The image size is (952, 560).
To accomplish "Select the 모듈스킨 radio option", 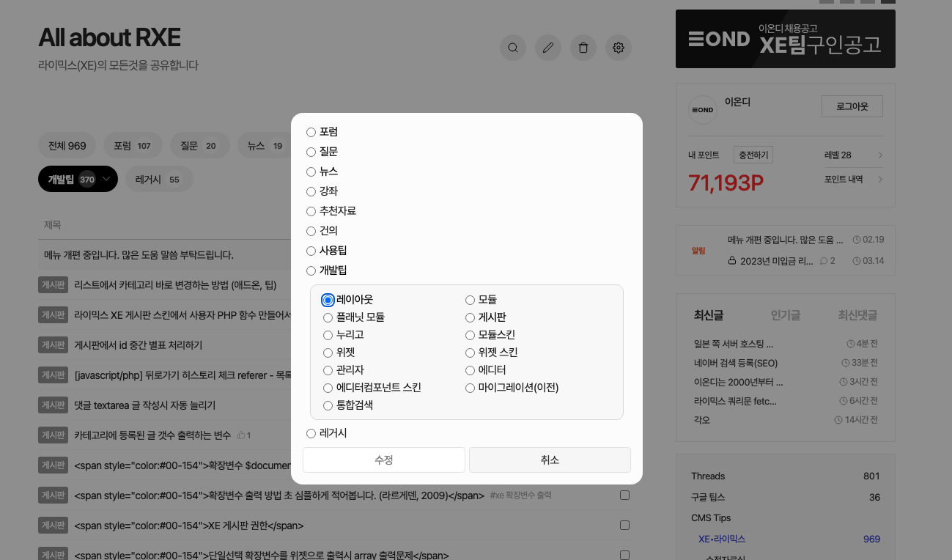I will 470,335.
